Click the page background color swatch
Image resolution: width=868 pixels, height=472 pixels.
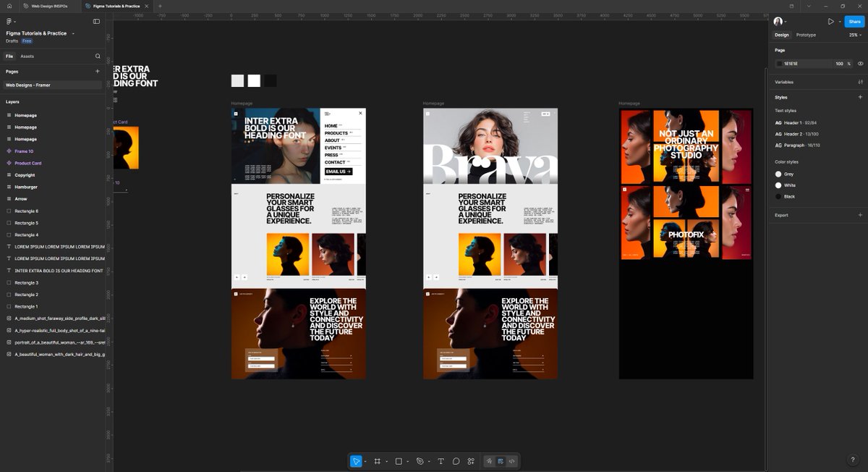coord(780,64)
